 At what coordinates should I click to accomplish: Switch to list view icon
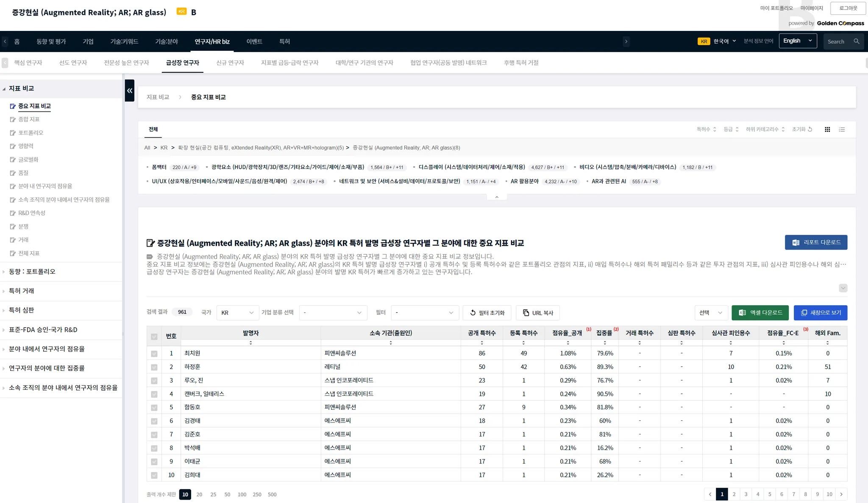tap(842, 129)
